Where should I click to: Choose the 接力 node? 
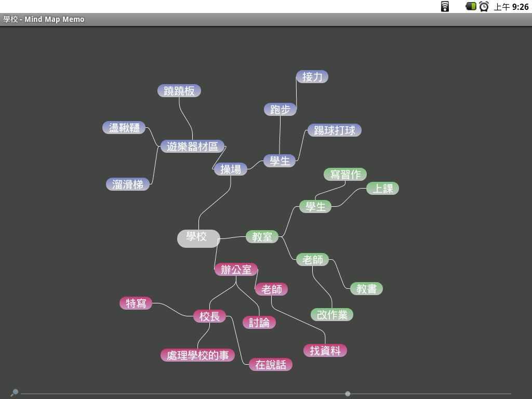[312, 77]
